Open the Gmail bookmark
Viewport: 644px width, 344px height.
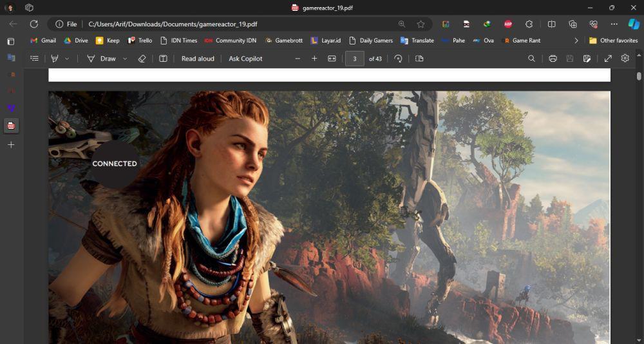pos(43,41)
